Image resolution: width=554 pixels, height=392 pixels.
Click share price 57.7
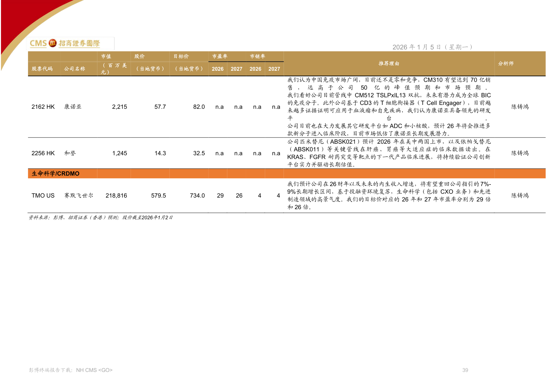point(160,107)
